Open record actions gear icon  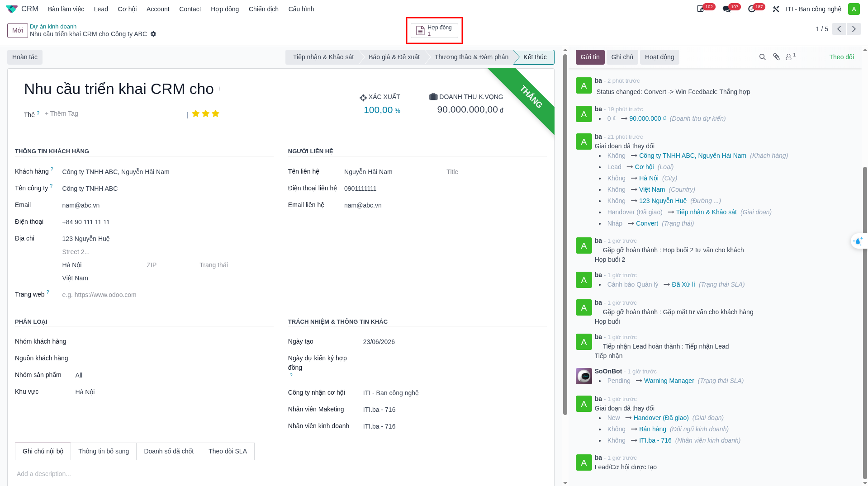tap(153, 34)
